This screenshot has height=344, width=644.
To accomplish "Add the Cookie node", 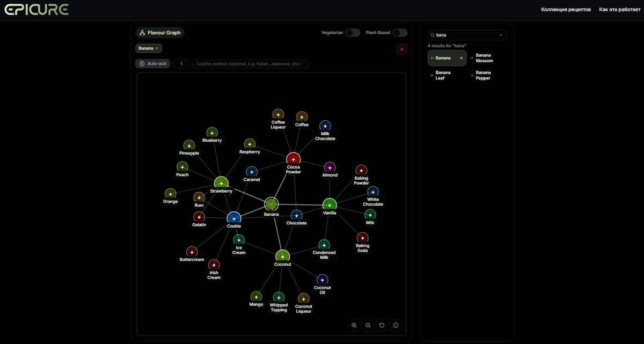I will [234, 218].
